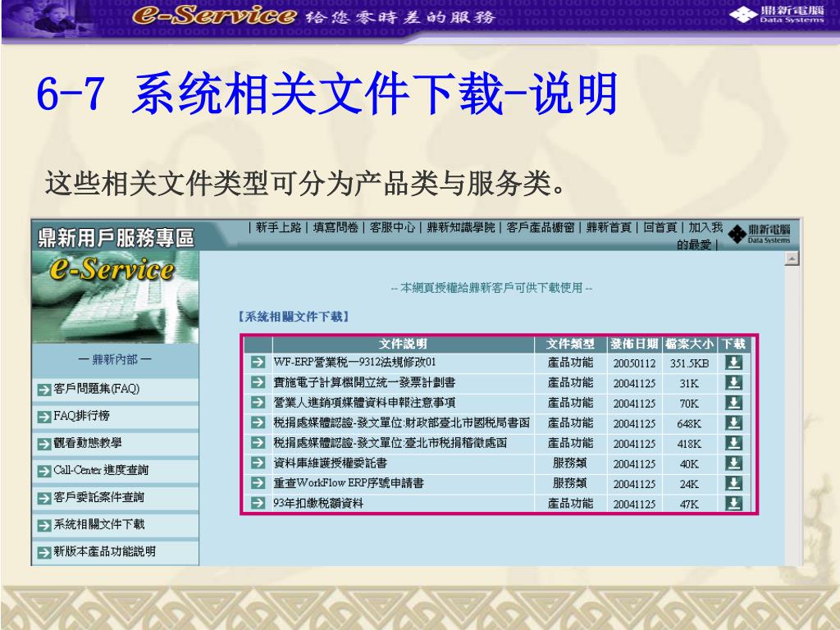Download the 648K file

[x=733, y=423]
